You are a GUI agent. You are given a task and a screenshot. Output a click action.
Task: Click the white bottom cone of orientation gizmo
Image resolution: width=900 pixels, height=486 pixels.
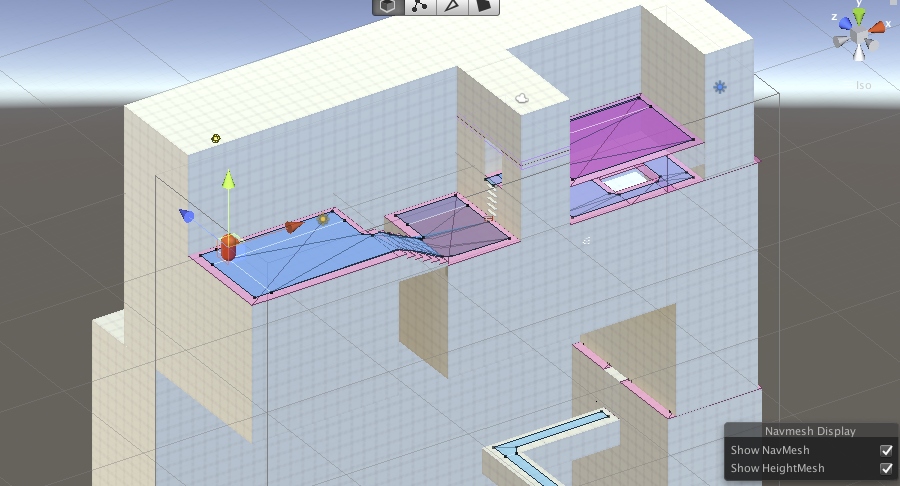click(x=859, y=53)
